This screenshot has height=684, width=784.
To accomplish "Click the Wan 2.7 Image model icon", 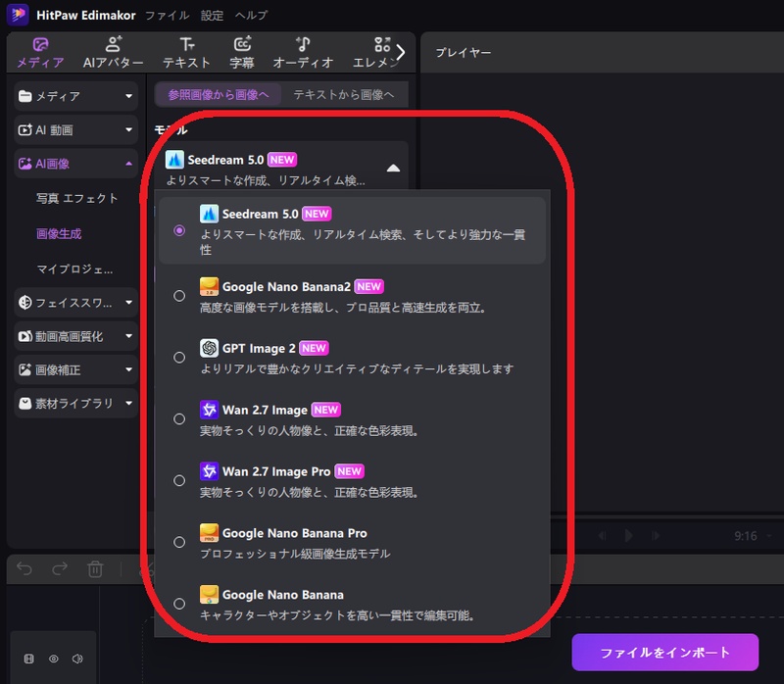I will 209,410.
